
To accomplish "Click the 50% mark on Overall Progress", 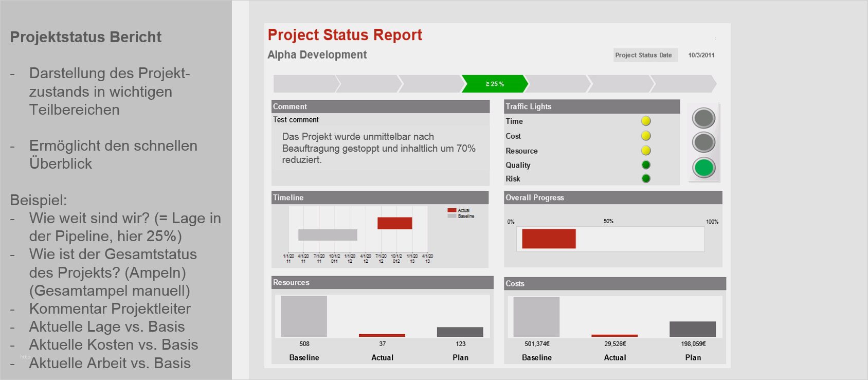I will pos(608,221).
